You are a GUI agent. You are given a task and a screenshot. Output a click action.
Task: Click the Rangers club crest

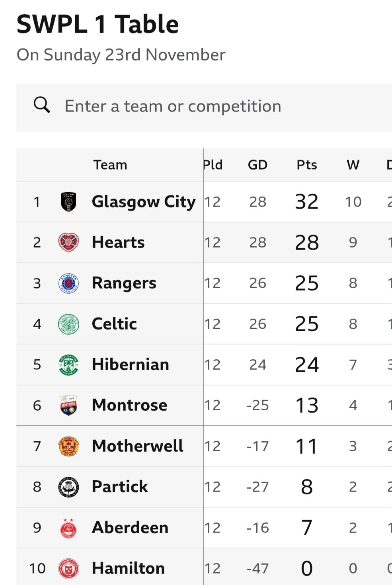[68, 283]
